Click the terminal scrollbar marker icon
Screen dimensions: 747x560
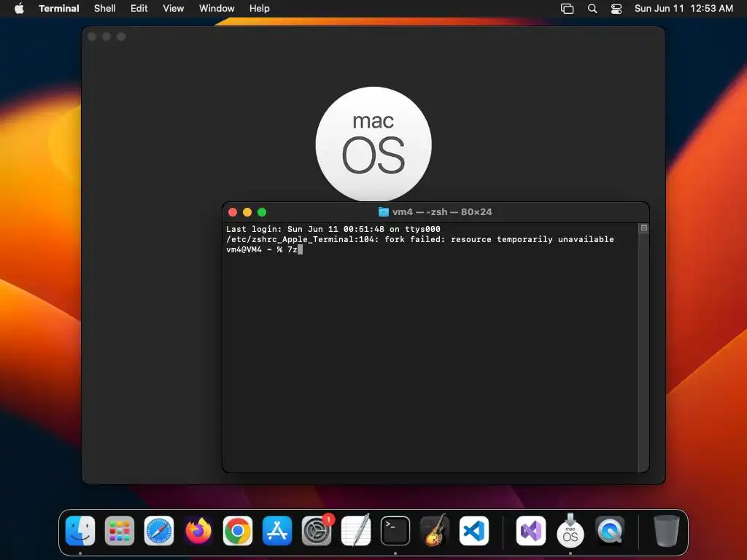pos(643,228)
